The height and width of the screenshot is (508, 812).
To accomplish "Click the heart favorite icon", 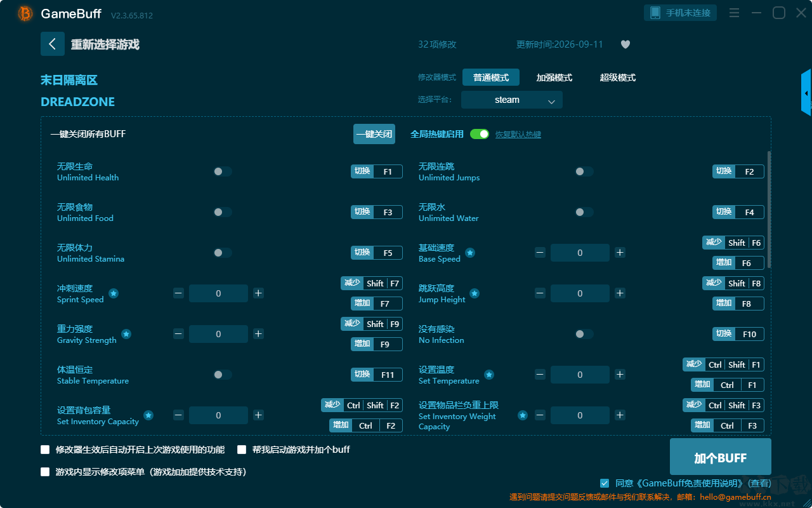I will click(625, 44).
